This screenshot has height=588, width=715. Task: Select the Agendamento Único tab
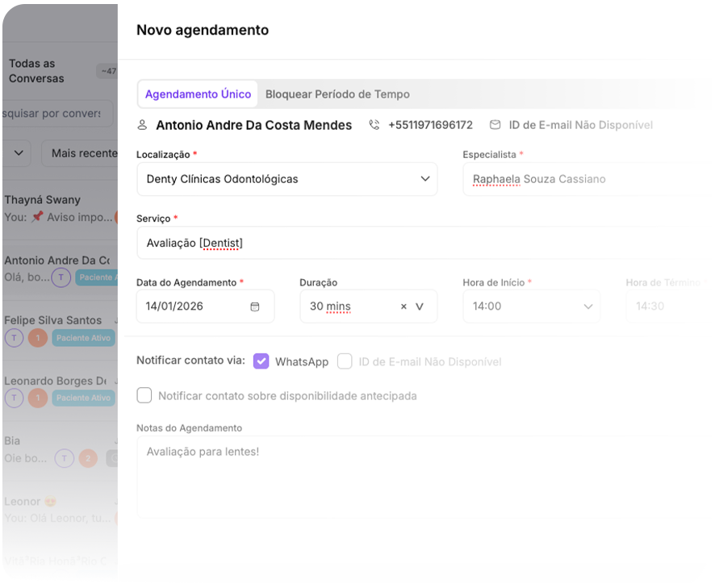(x=198, y=94)
